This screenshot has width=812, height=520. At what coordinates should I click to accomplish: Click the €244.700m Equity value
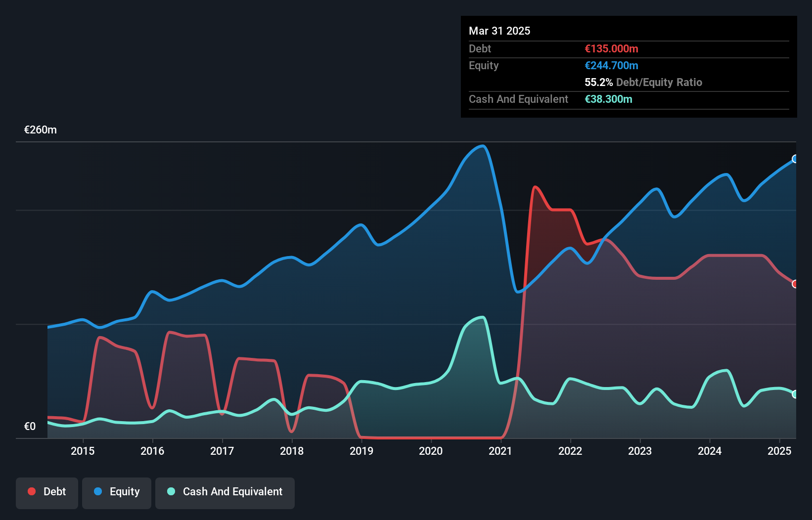click(x=612, y=65)
